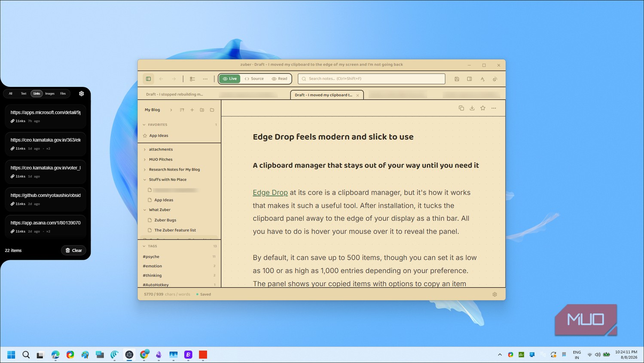Filter clipboard by All
Viewport: 644px width, 363px height.
pyautogui.click(x=11, y=93)
